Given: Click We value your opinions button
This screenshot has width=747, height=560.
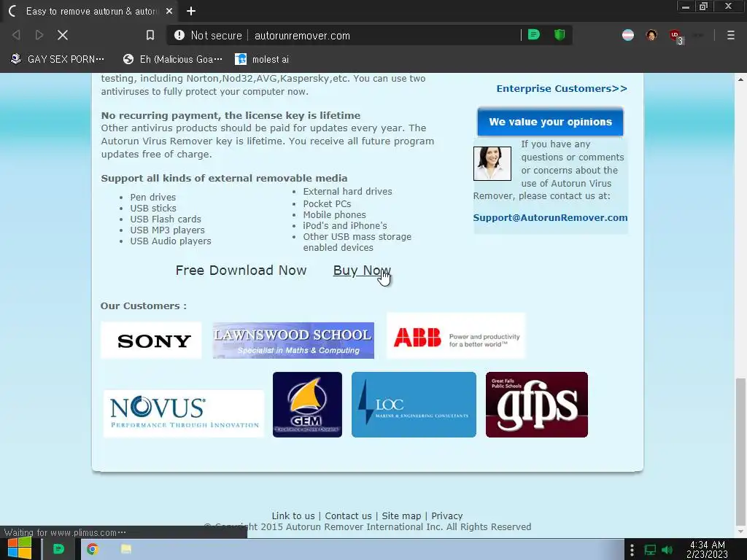Looking at the screenshot, I should click(550, 122).
